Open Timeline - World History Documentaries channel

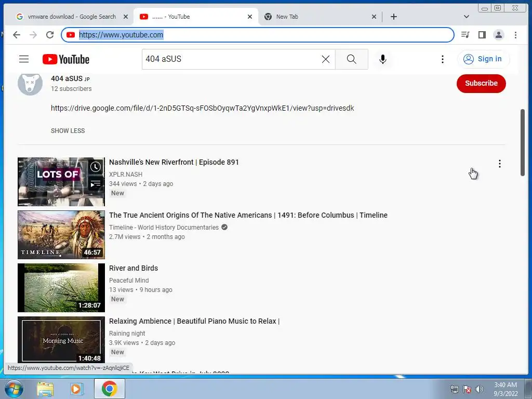point(164,228)
